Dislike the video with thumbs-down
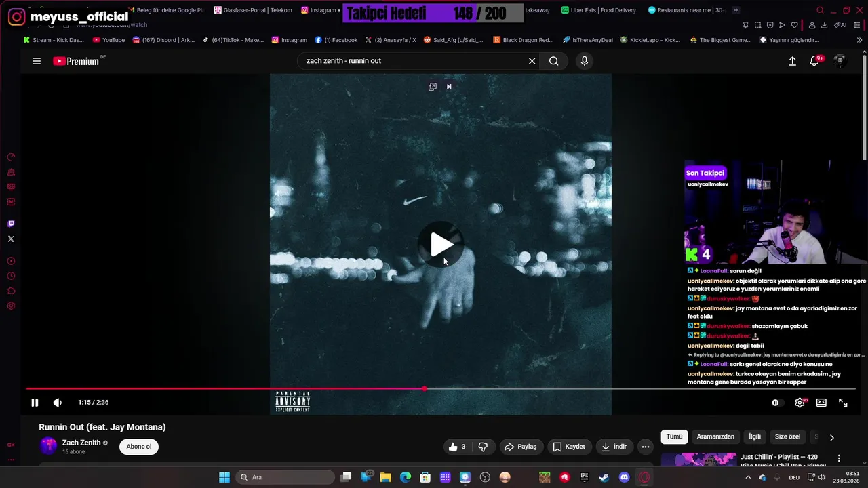Viewport: 868px width, 488px height. pyautogui.click(x=483, y=447)
